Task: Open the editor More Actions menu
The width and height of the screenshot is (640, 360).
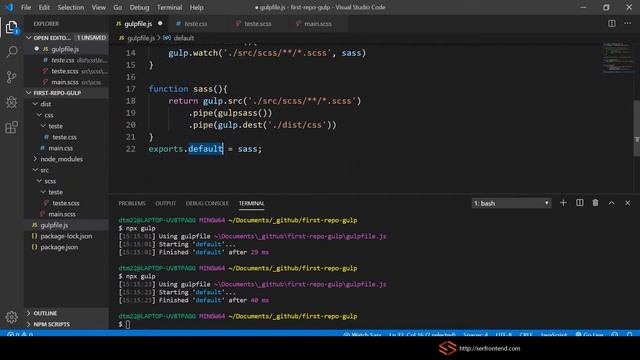Action: click(x=627, y=24)
